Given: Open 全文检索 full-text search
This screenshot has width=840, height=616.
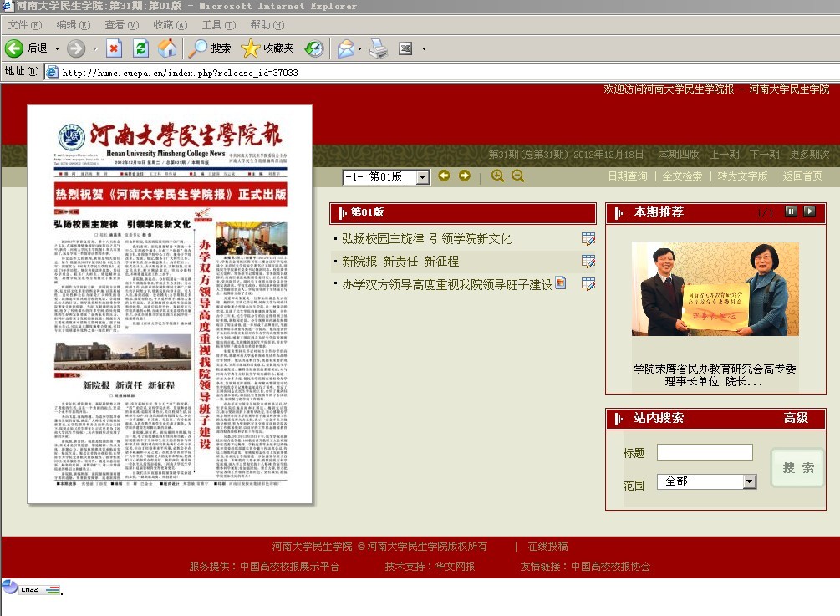Looking at the screenshot, I should point(682,176).
